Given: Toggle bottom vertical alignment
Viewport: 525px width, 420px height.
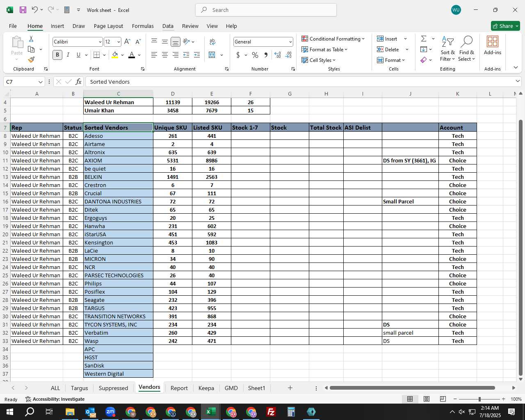Looking at the screenshot, I should (175, 41).
